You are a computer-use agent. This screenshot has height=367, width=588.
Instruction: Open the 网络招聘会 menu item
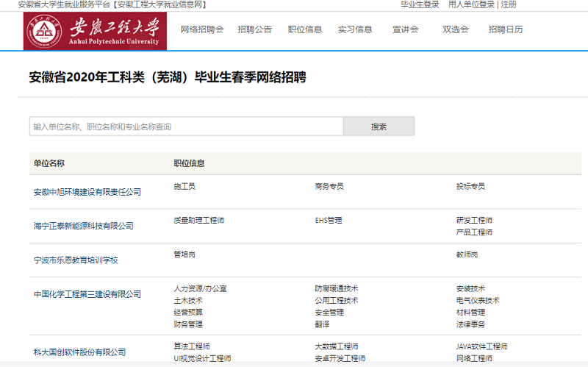[x=202, y=30]
